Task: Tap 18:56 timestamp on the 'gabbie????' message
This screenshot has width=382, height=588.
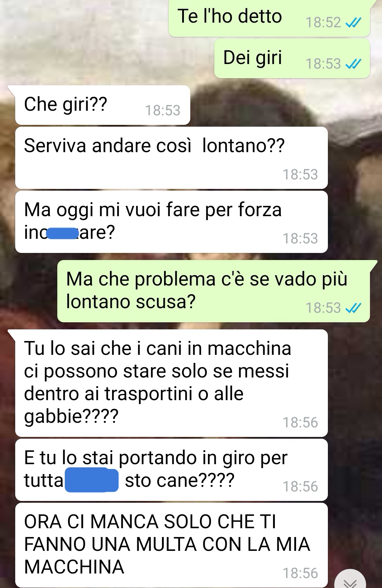Action: tap(300, 422)
